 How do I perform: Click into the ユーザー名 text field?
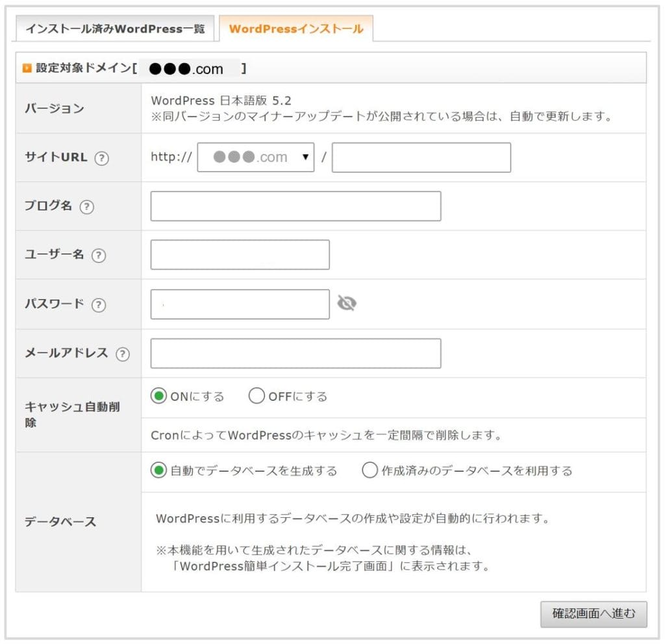(x=240, y=255)
